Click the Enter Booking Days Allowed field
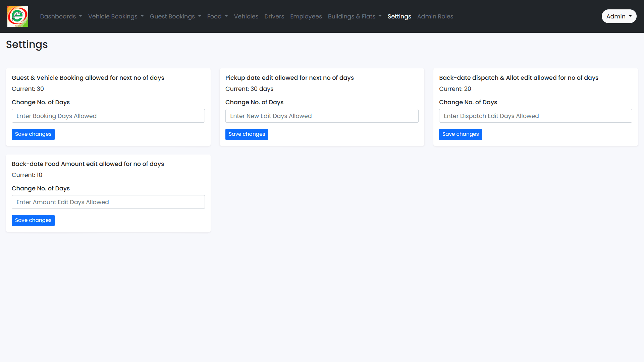 coord(108,116)
